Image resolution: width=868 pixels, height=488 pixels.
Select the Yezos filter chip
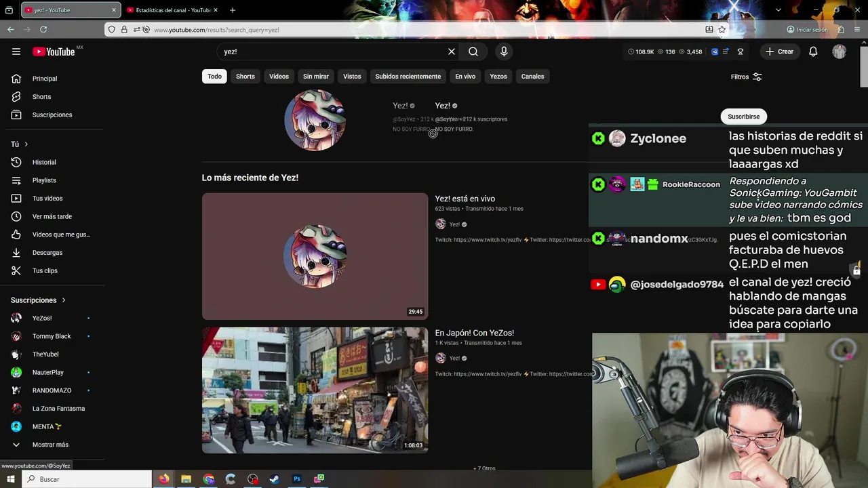498,77
